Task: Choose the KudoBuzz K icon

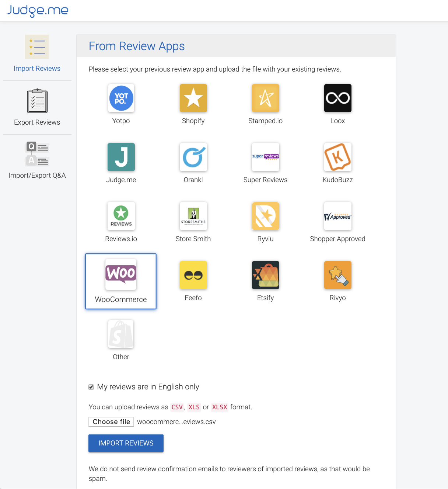Action: pos(338,157)
